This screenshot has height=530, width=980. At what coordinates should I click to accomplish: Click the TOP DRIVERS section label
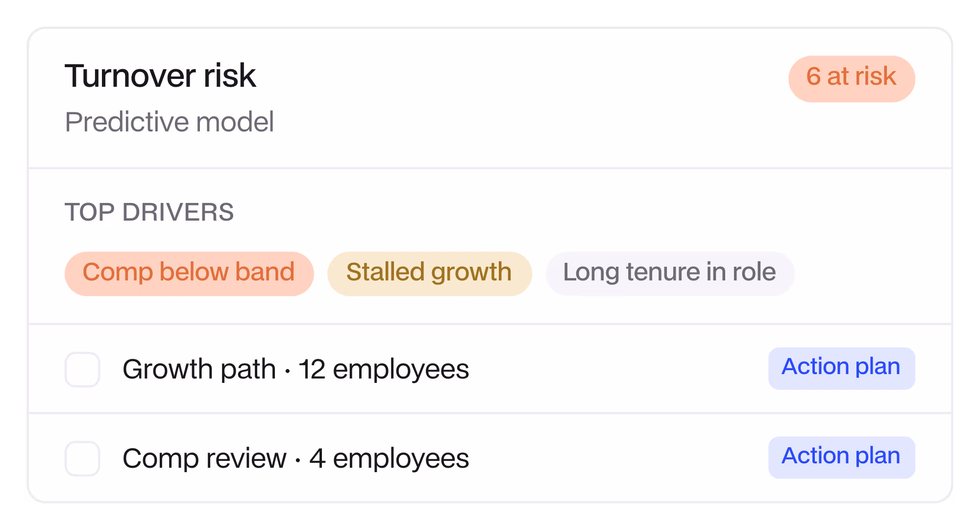(149, 212)
